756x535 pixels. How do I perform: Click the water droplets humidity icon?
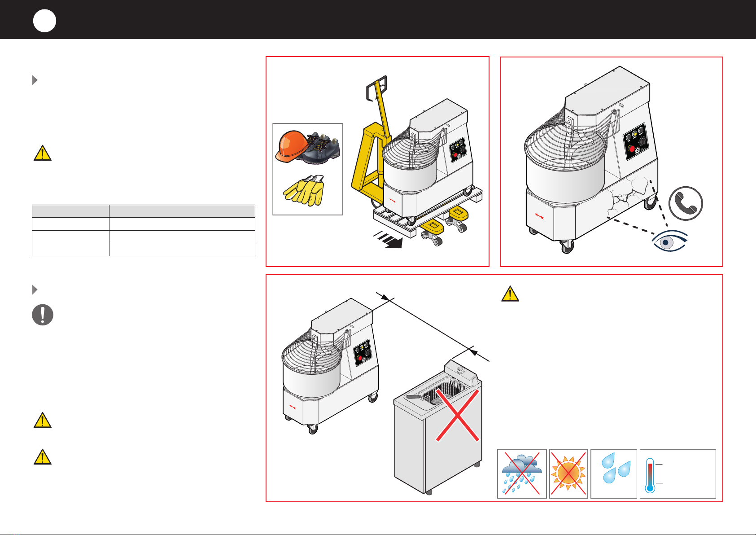(614, 474)
